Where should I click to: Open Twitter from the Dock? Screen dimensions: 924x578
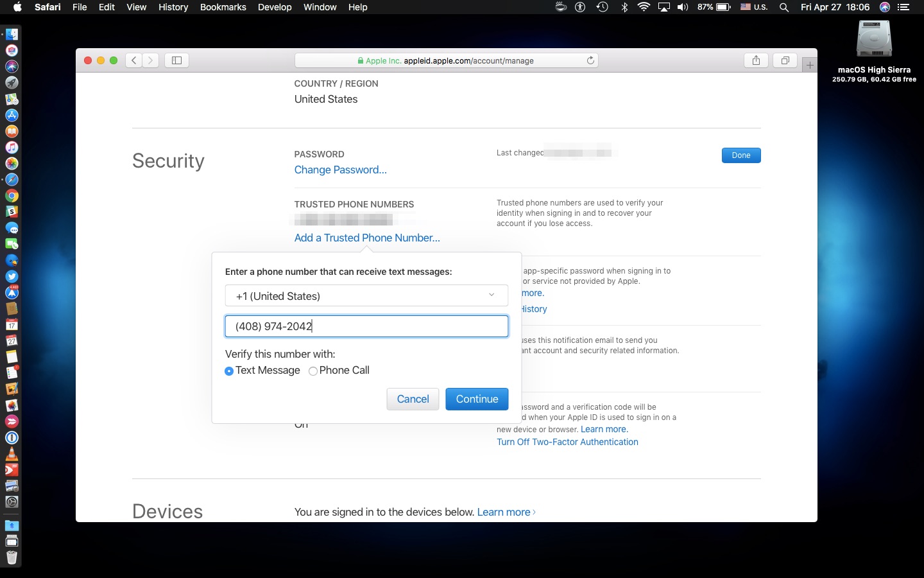pos(12,276)
